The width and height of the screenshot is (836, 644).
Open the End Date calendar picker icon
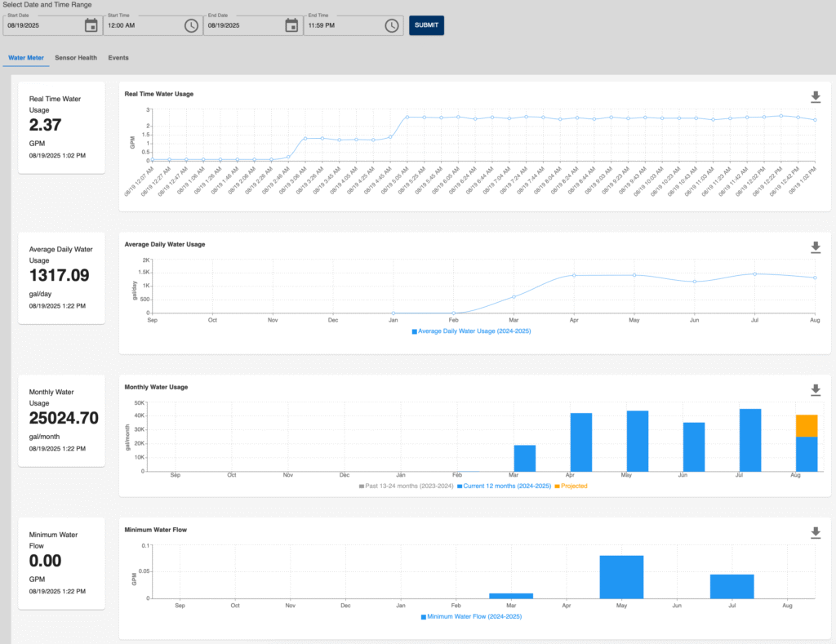pos(291,25)
